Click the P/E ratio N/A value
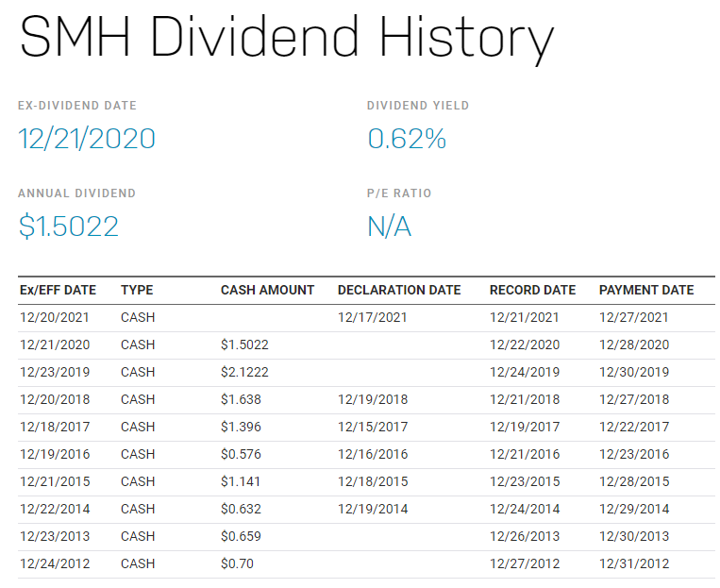This screenshot has width=720, height=588. 389,227
